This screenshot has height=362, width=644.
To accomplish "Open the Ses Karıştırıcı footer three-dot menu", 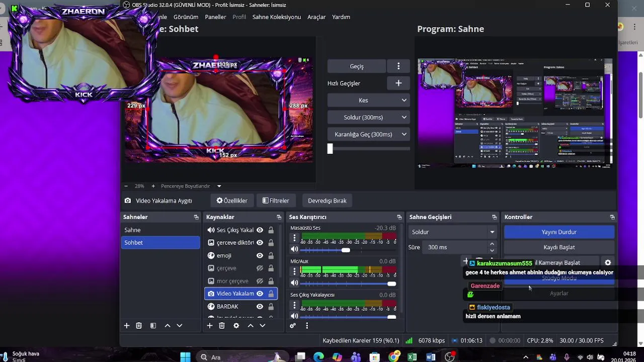I will point(307,326).
